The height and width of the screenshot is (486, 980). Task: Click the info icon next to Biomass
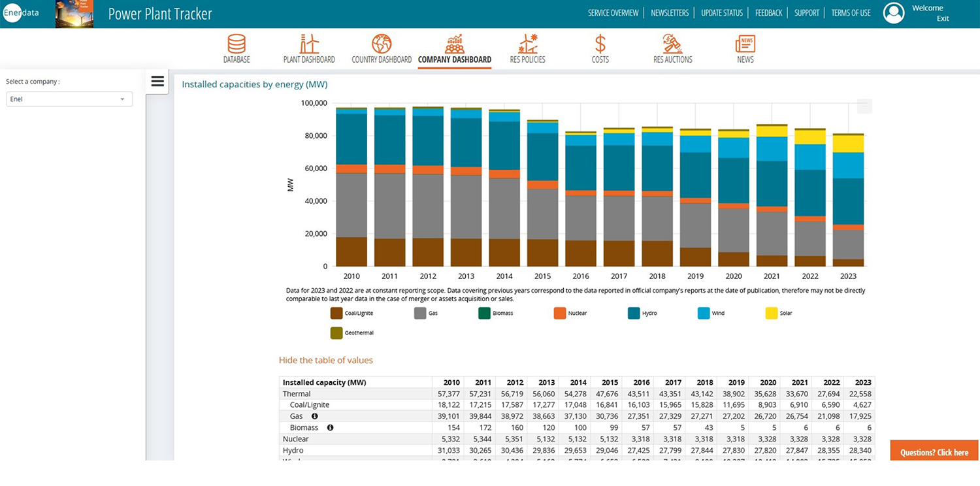tap(330, 428)
